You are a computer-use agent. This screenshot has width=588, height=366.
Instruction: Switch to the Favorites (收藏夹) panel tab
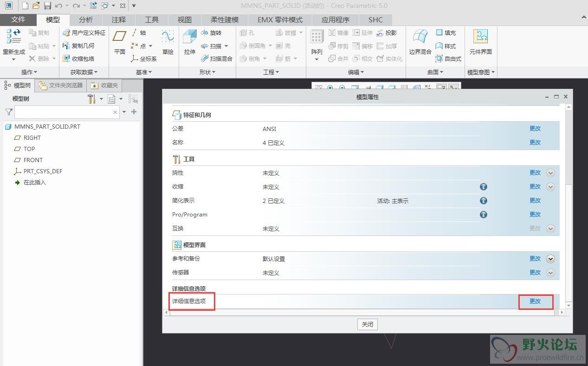(x=105, y=85)
